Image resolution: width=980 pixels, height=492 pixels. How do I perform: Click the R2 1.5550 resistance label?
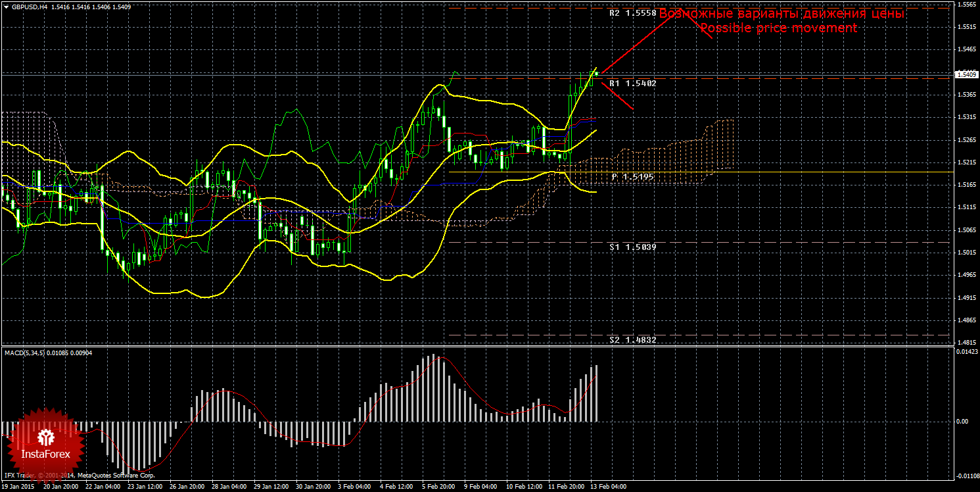tap(632, 13)
